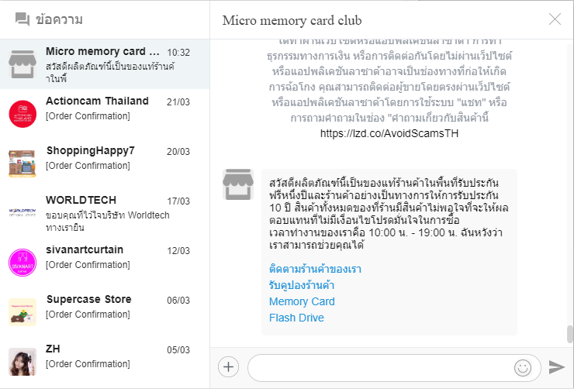574x392 pixels.
Task: Click the Actioncam Thailand red avatar
Action: click(22, 114)
